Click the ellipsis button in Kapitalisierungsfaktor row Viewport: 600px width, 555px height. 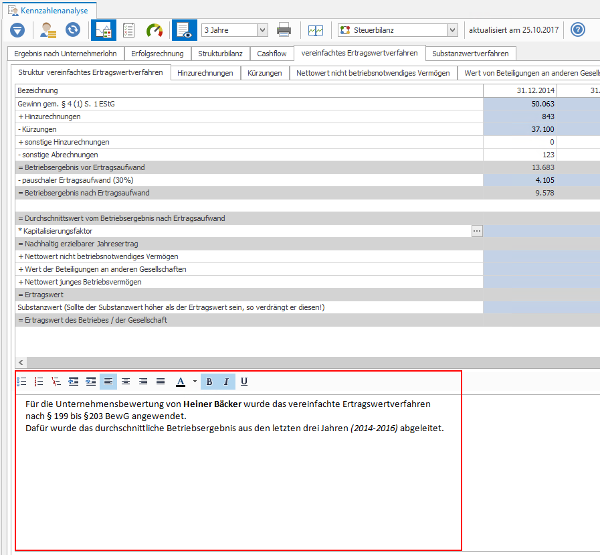click(x=476, y=231)
